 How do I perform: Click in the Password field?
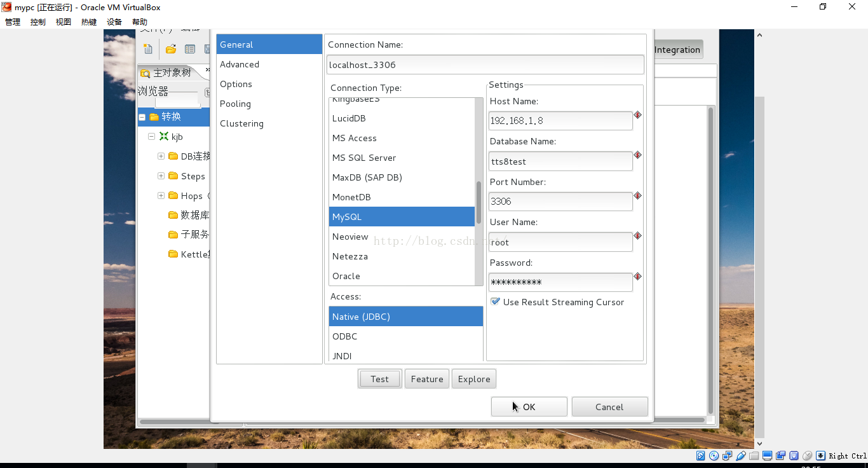[560, 282]
